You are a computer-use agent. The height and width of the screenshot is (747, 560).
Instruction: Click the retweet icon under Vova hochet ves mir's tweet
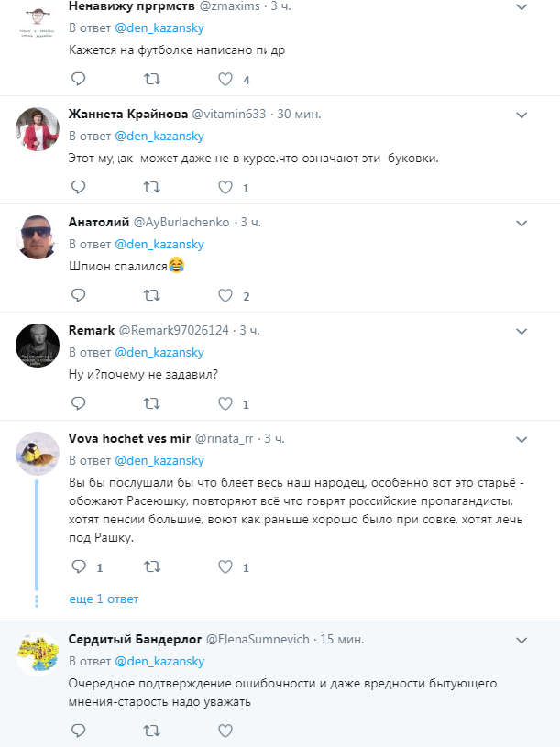(152, 566)
